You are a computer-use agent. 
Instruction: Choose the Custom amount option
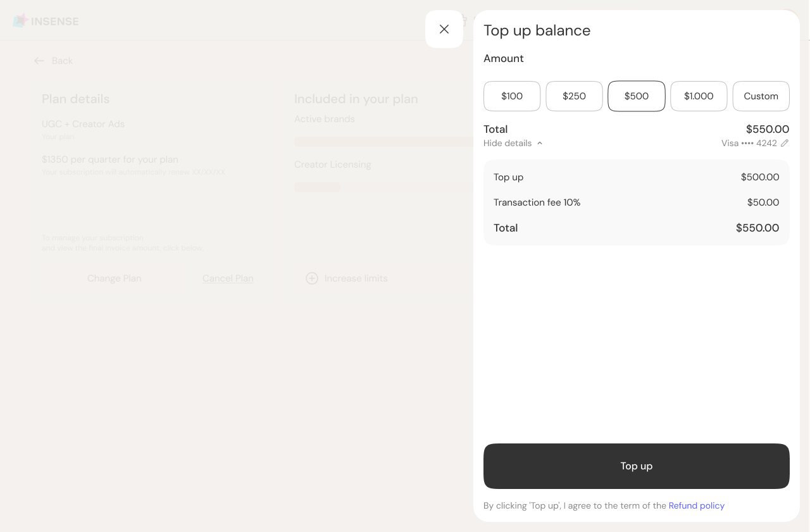tap(761, 96)
